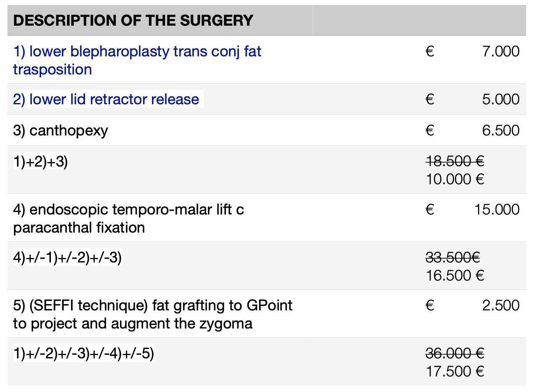Click the 5.000 price value
553x392 pixels.
pos(501,99)
